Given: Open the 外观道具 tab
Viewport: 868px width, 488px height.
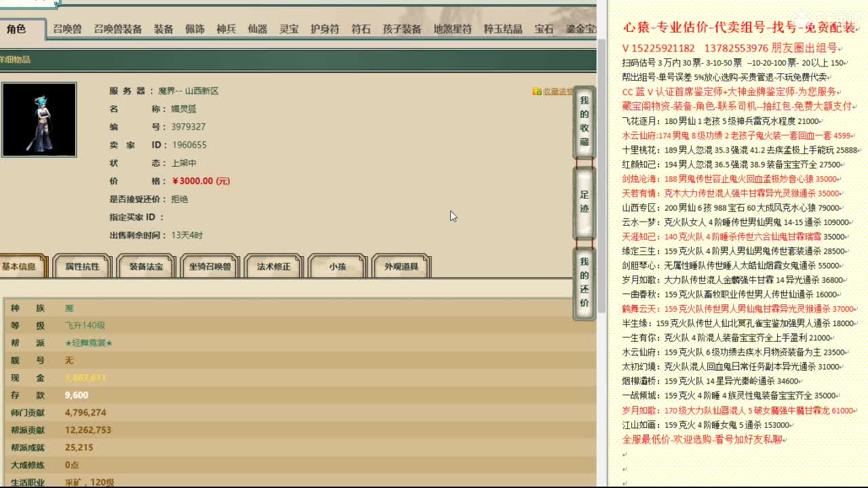Looking at the screenshot, I should (x=403, y=266).
